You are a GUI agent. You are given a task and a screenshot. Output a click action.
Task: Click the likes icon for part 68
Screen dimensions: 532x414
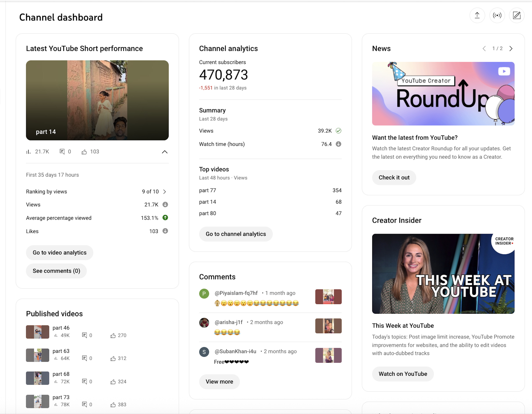[x=113, y=382]
